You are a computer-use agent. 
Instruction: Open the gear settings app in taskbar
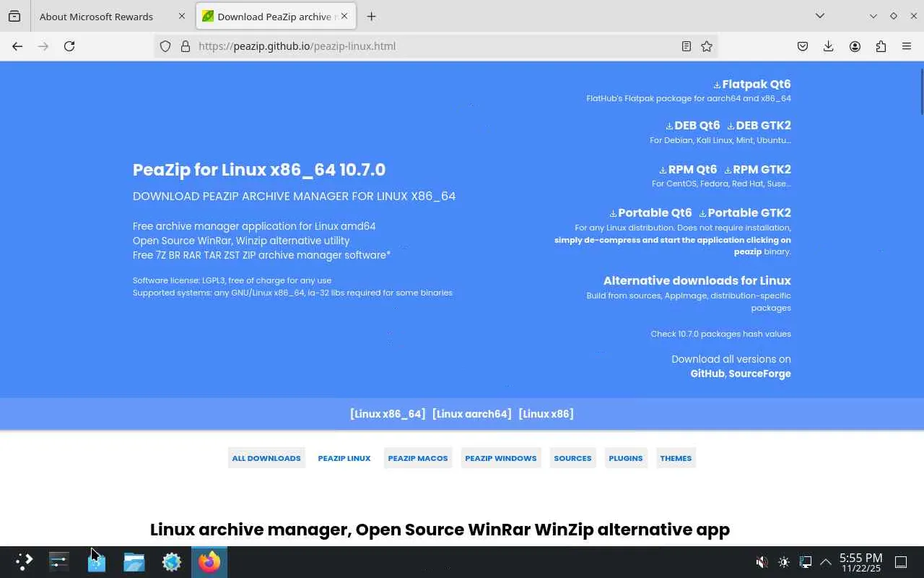172,561
